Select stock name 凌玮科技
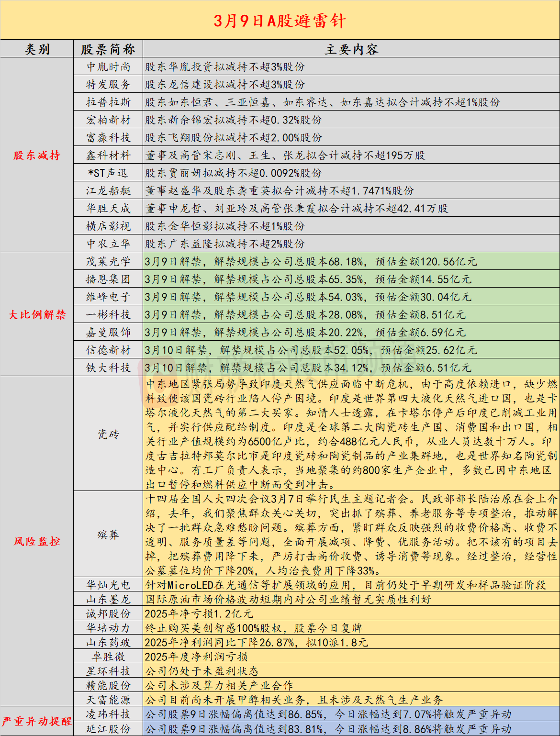Image resolution: width=560 pixels, height=736 pixels. (108, 714)
